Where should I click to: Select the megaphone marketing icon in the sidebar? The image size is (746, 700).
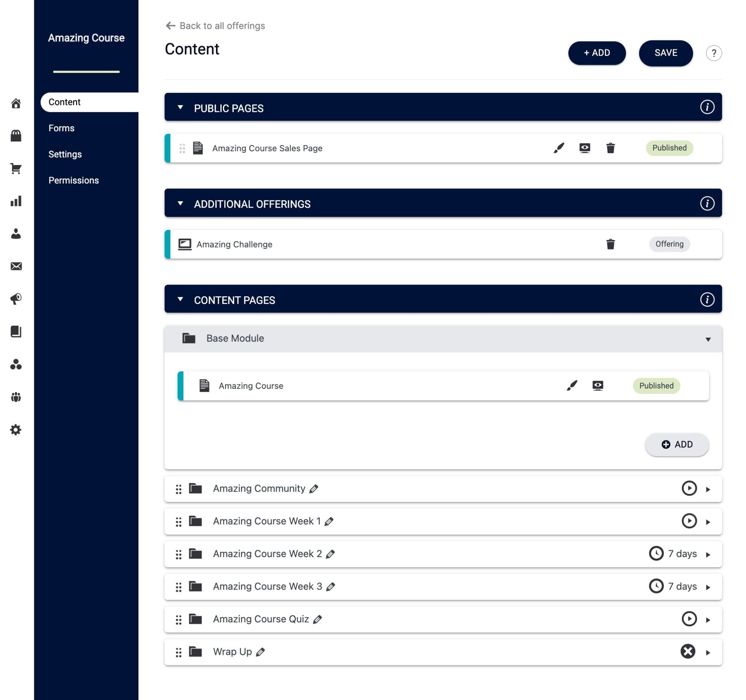(x=16, y=298)
